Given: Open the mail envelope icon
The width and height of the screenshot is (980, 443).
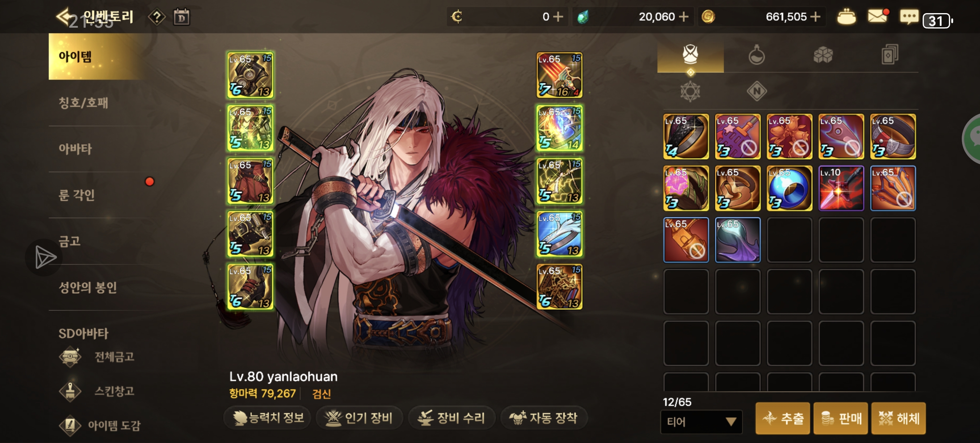Looking at the screenshot, I should [878, 16].
